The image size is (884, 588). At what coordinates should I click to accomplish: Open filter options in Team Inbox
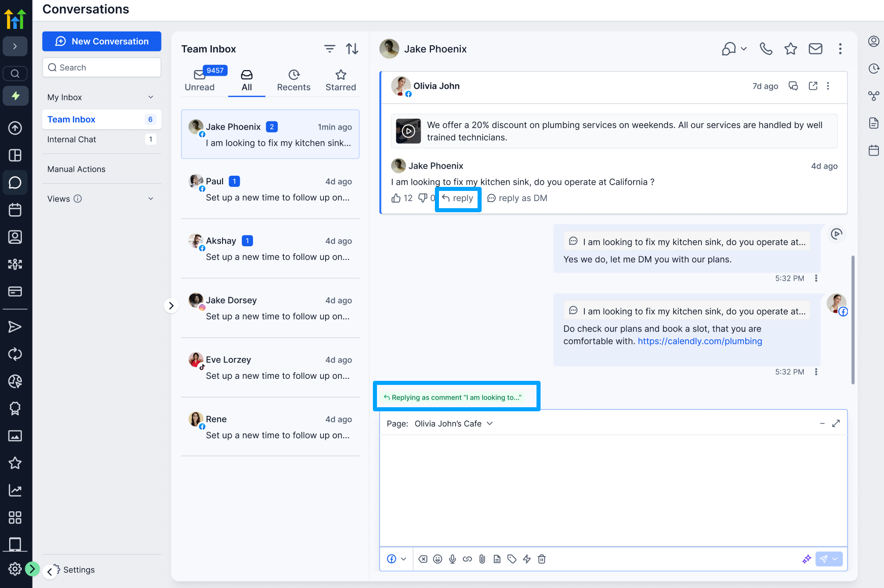[330, 49]
